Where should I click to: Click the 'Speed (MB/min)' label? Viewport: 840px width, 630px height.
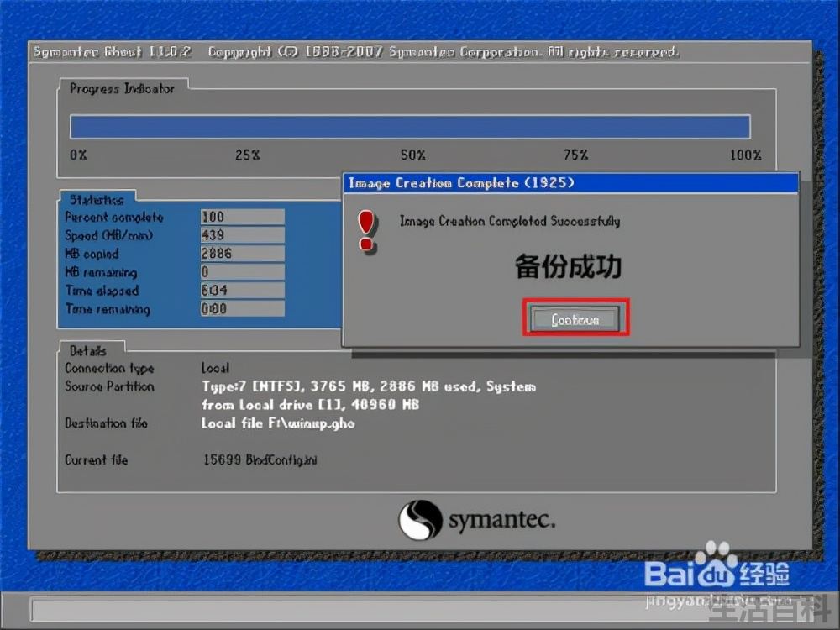pos(108,235)
